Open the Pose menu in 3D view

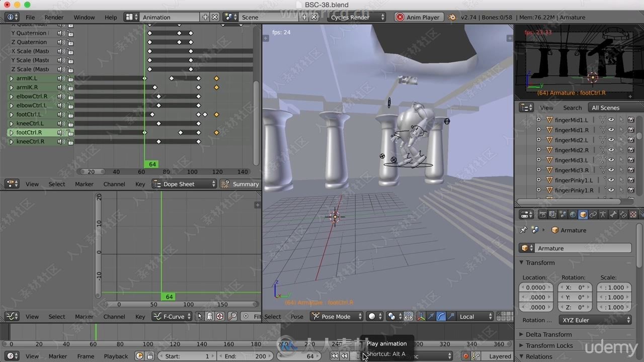tap(297, 316)
